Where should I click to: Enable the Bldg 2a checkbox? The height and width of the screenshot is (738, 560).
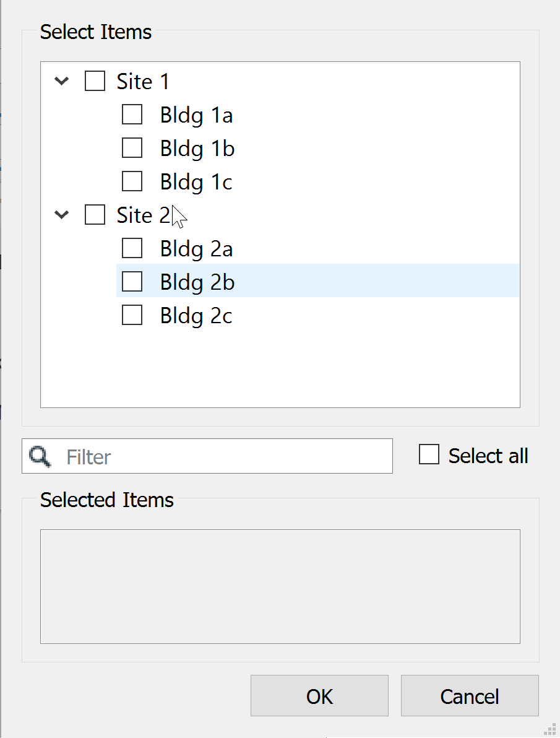(132, 248)
